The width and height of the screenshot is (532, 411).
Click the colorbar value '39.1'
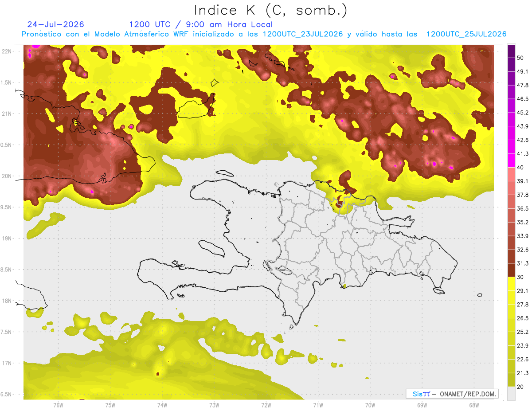coord(522,181)
